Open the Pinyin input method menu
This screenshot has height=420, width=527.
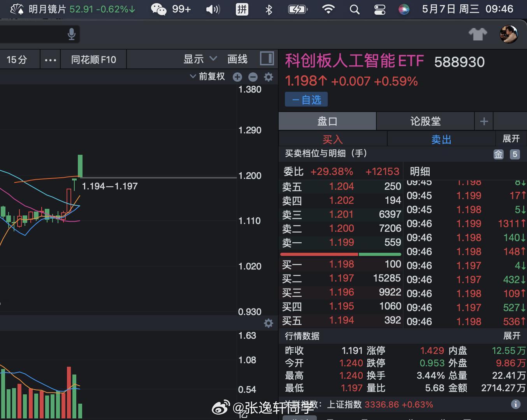pyautogui.click(x=242, y=9)
